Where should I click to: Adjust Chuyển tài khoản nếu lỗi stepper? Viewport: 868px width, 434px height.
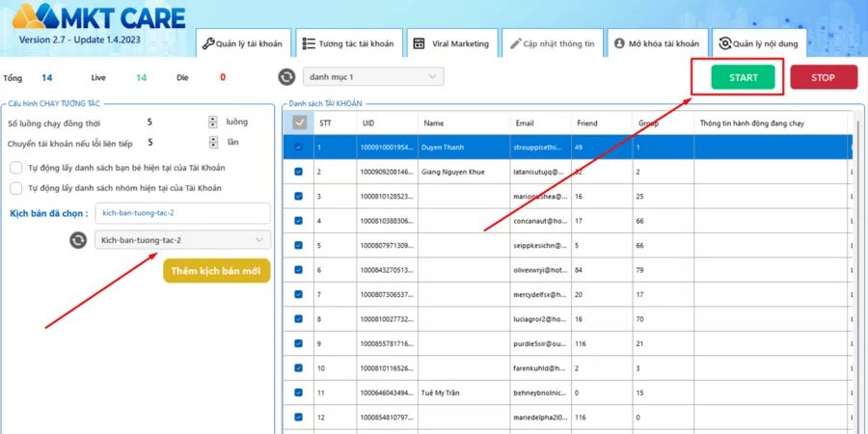click(213, 143)
